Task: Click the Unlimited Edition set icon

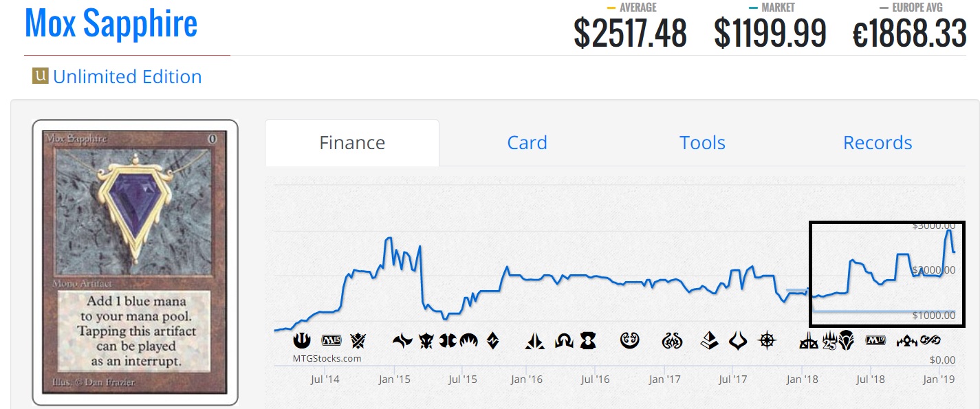Action: 40,76
